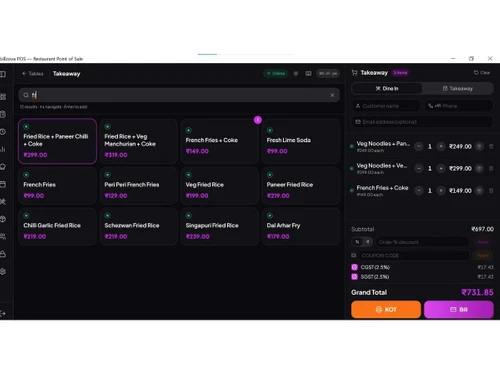Viewport: 500px width, 375px height.
Task: Select percent discount mode
Action: 357,242
